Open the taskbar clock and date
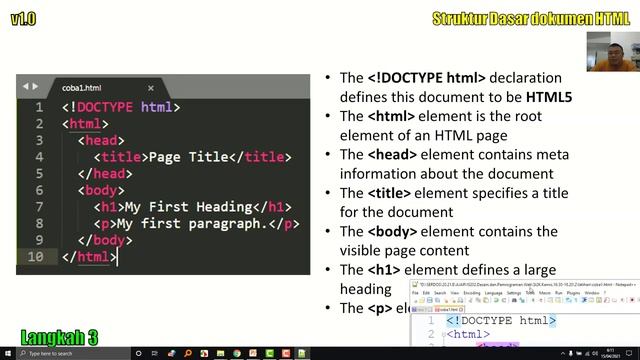640x360 pixels. pos(611,353)
